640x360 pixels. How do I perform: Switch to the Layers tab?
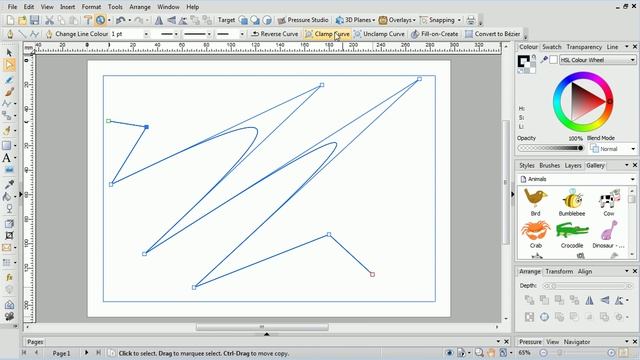coord(573,165)
